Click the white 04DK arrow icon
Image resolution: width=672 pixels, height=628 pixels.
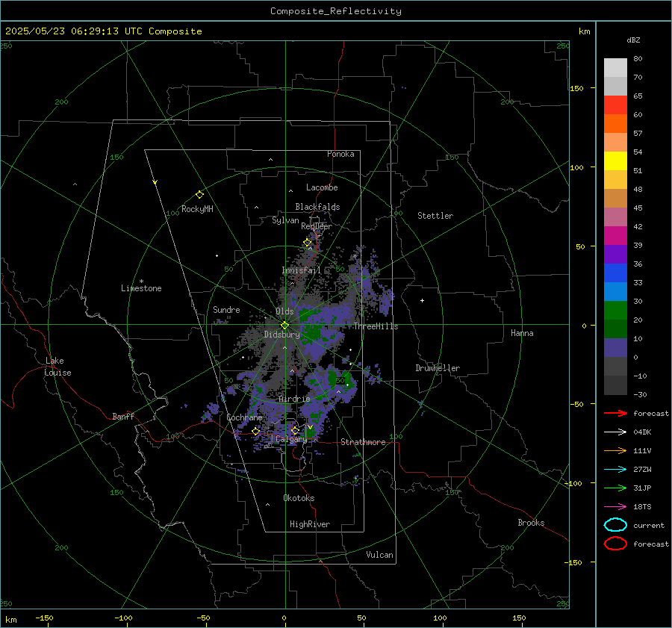tap(615, 432)
